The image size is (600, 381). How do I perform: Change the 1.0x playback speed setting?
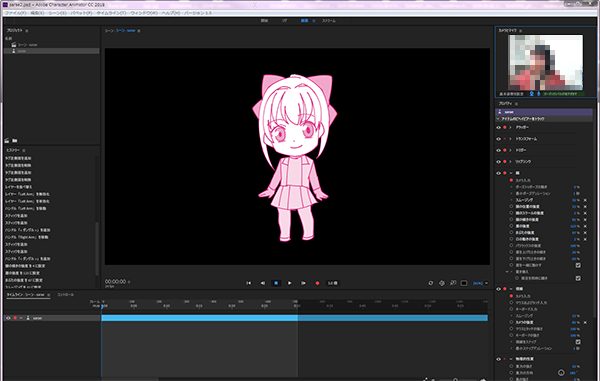[332, 283]
